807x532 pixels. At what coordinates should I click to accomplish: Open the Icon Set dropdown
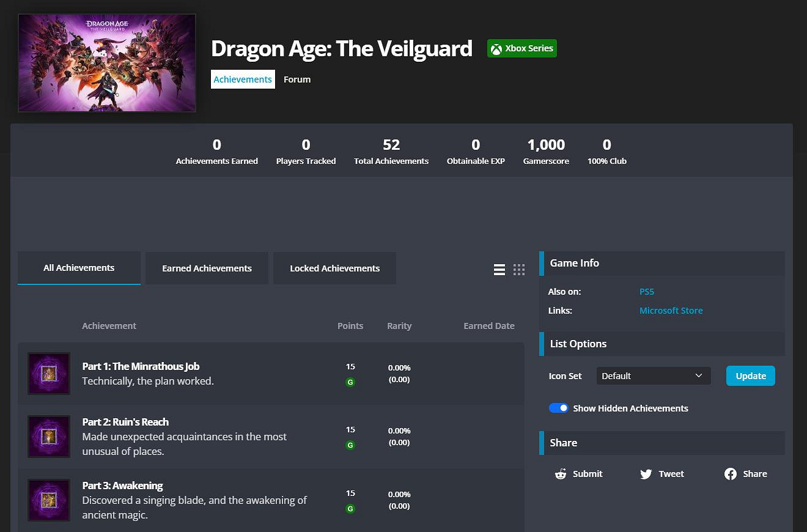pyautogui.click(x=653, y=376)
